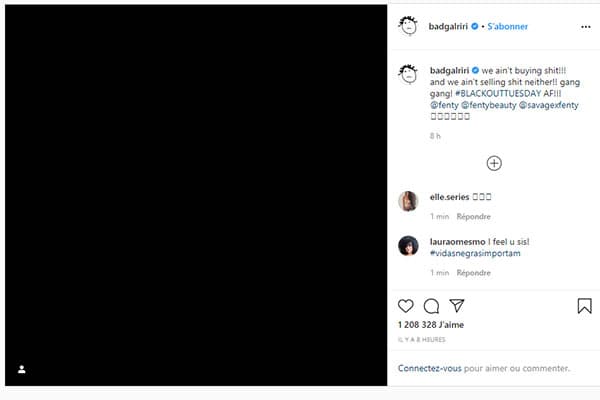Click S'abonner to follow badgalriri
Image resolution: width=600 pixels, height=400 pixels.
click(507, 26)
